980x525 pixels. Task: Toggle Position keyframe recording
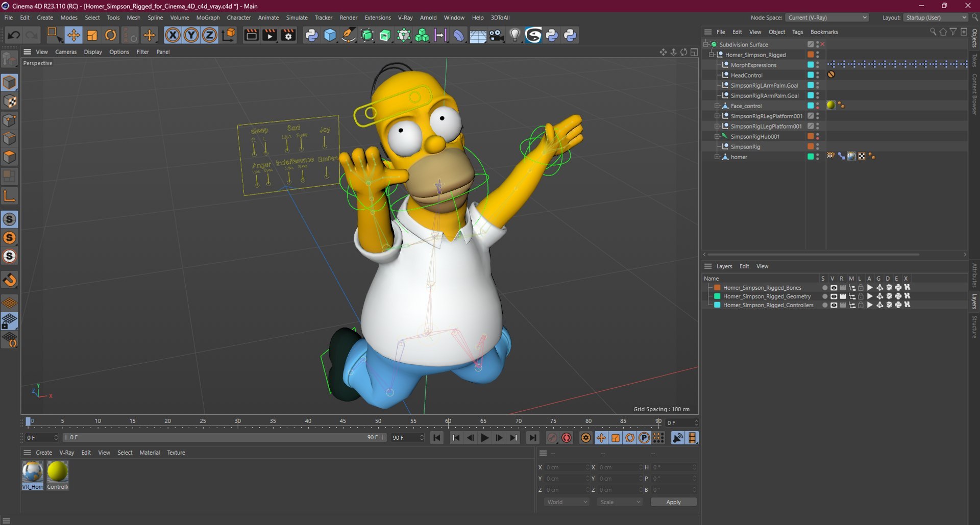point(601,438)
